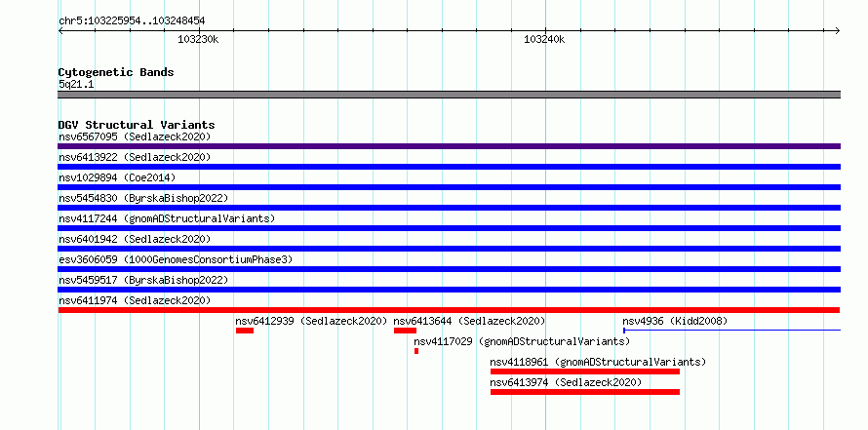Click nsv4117244 (gnomADStructuralVariants) label

167,218
